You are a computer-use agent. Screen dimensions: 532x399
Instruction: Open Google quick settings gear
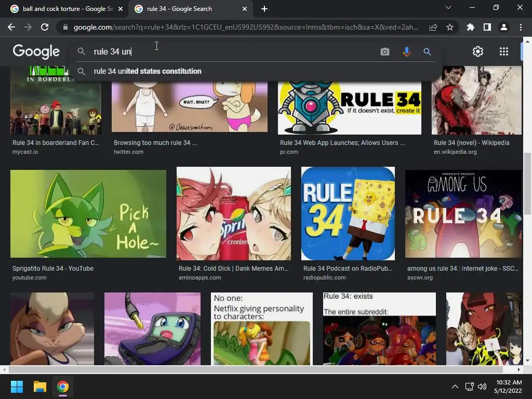478,51
